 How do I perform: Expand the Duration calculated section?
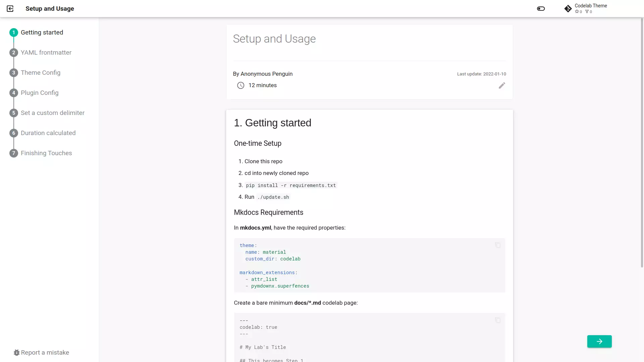click(x=48, y=133)
